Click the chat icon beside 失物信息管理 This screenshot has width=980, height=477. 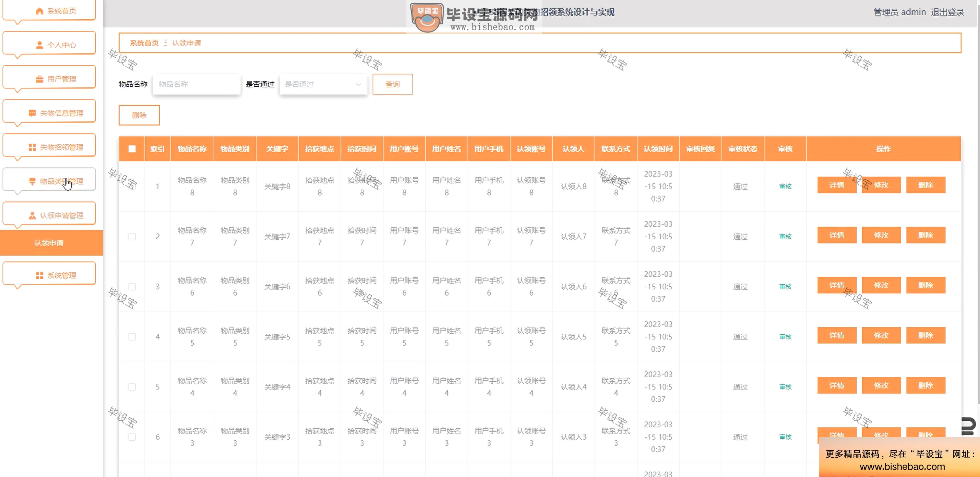point(32,113)
